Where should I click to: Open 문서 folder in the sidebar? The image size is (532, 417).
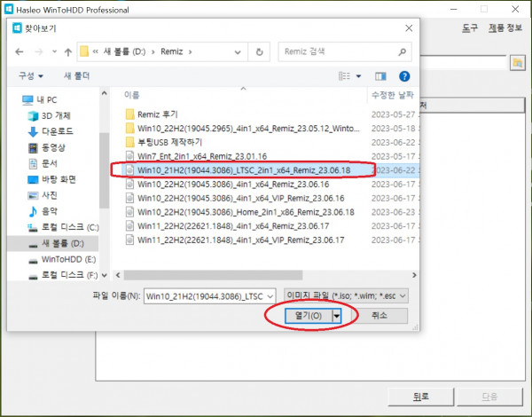(43, 163)
